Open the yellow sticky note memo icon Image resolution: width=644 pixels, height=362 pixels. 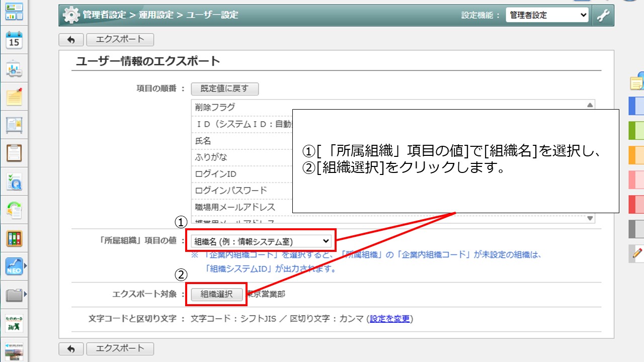[x=14, y=97]
